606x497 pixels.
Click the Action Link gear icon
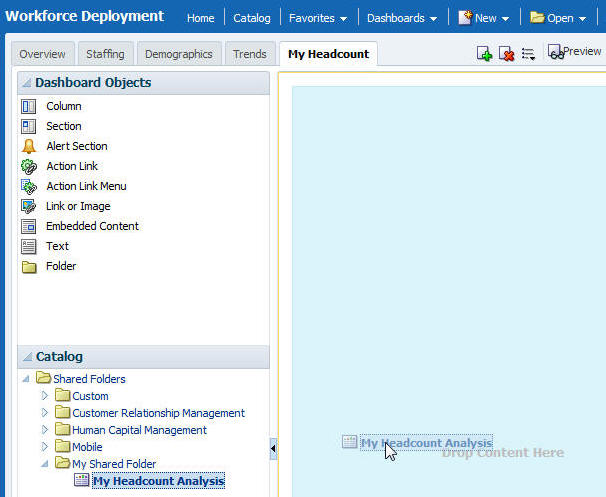click(29, 167)
